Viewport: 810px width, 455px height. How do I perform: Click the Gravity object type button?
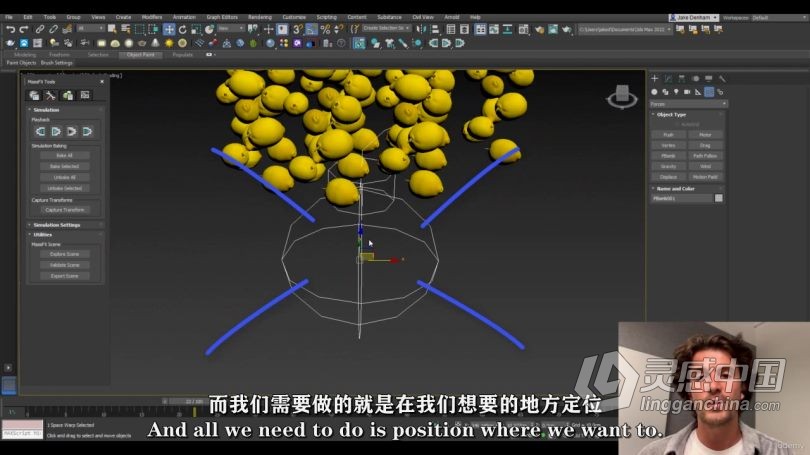pos(668,166)
